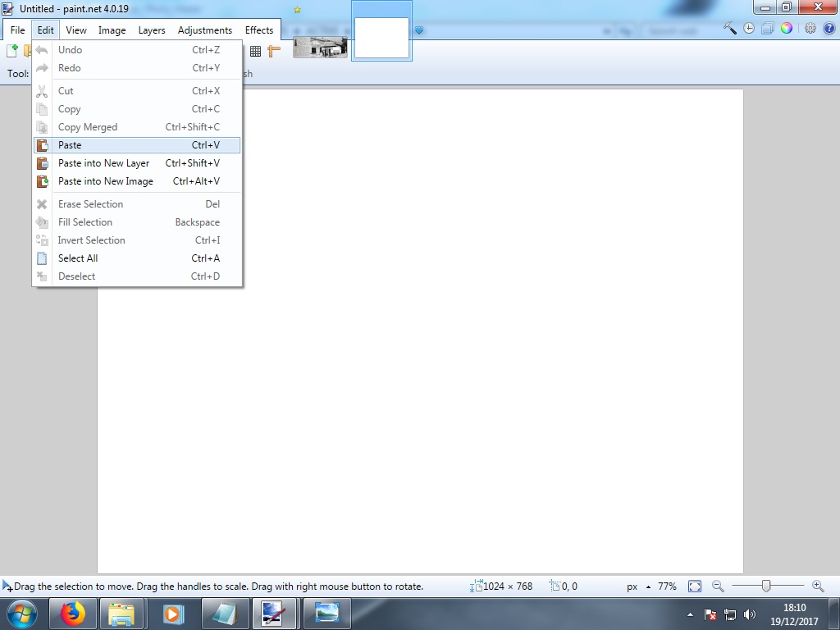Toggle the rulers icon in toolbar
Image resolution: width=840 pixels, height=630 pixels.
(274, 51)
